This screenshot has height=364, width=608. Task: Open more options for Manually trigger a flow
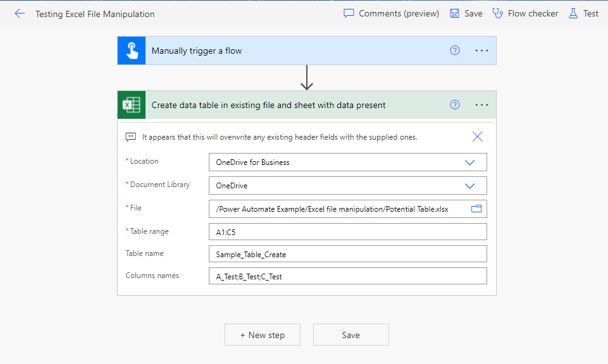coord(481,51)
